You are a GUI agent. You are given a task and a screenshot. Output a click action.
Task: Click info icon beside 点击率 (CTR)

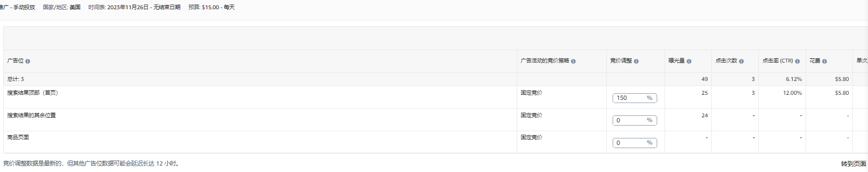pos(797,61)
